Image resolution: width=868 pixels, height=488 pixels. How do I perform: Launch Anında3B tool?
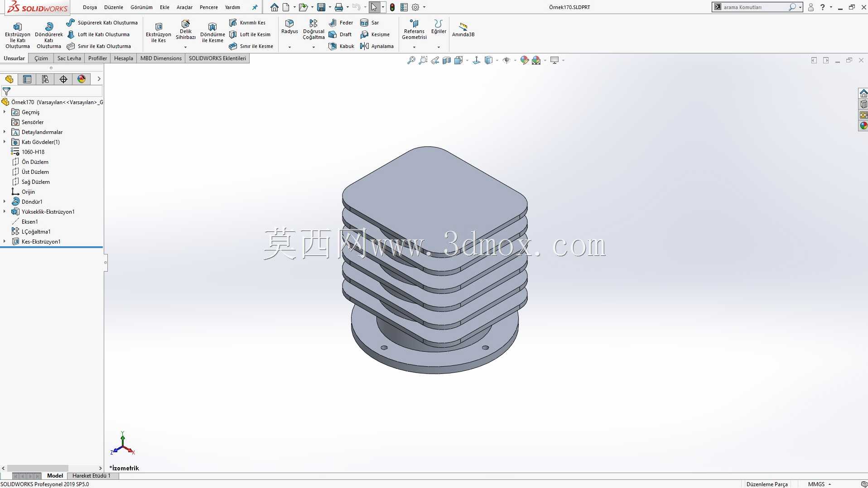point(463,30)
